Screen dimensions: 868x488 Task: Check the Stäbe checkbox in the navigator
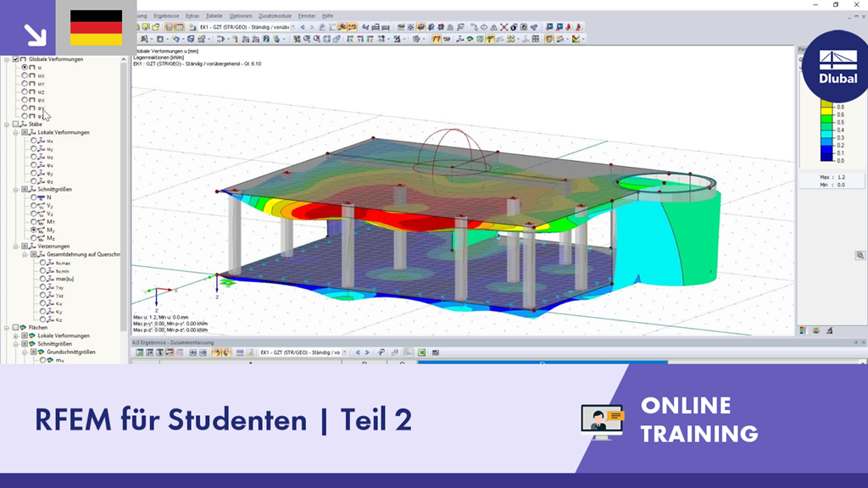pyautogui.click(x=15, y=125)
